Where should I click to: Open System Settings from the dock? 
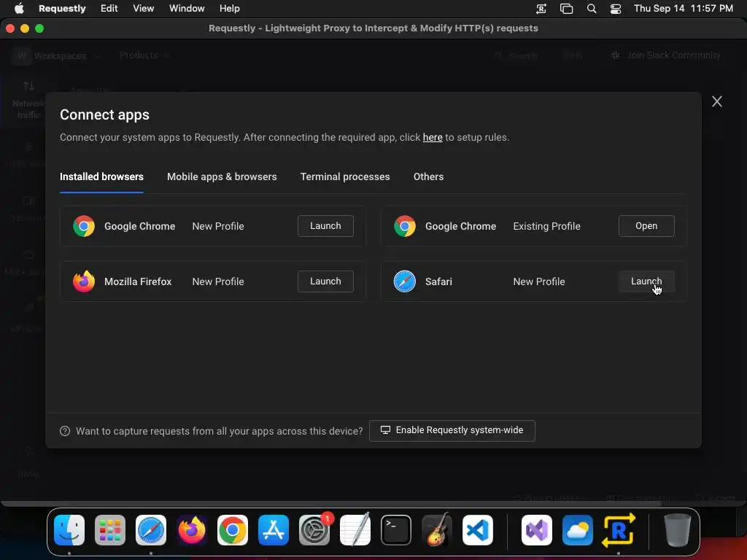point(314,530)
